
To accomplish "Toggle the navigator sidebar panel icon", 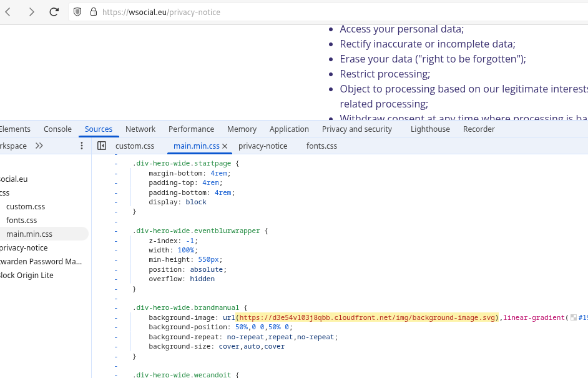I will click(x=102, y=146).
